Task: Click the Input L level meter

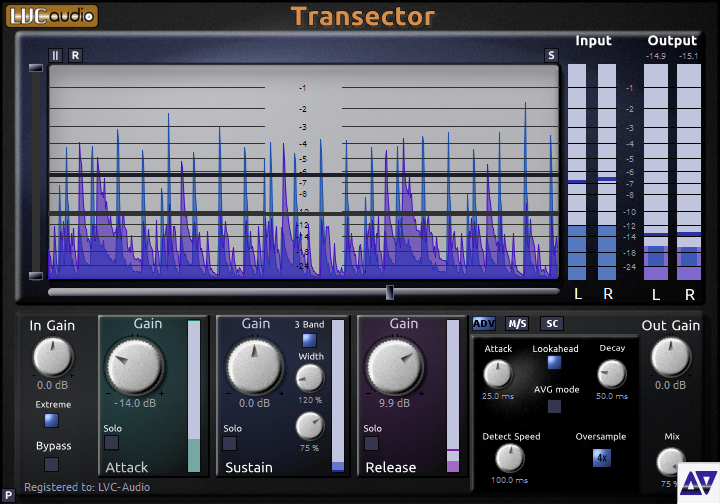Action: click(577, 172)
